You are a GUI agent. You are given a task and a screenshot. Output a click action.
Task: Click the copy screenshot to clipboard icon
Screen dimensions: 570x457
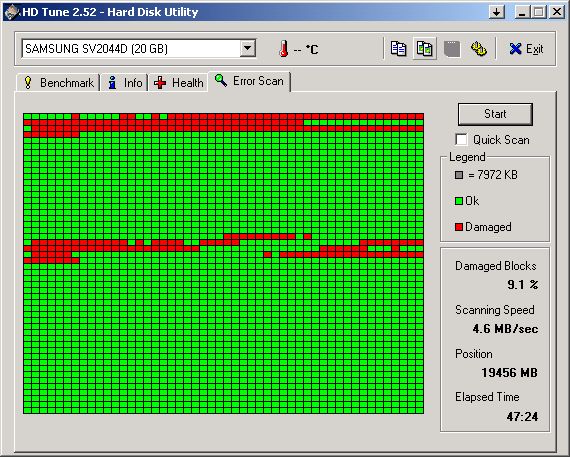(x=424, y=49)
